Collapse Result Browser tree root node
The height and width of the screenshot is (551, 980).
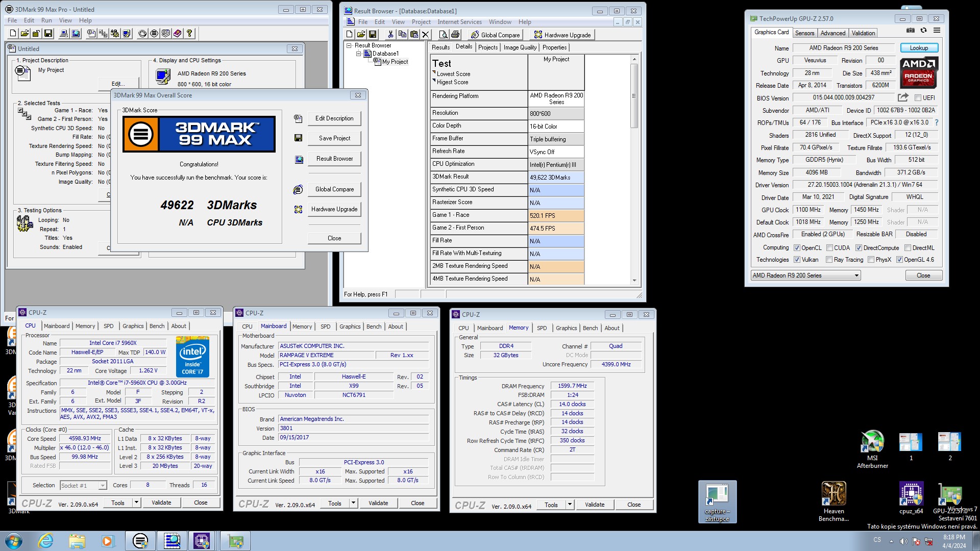pos(349,45)
